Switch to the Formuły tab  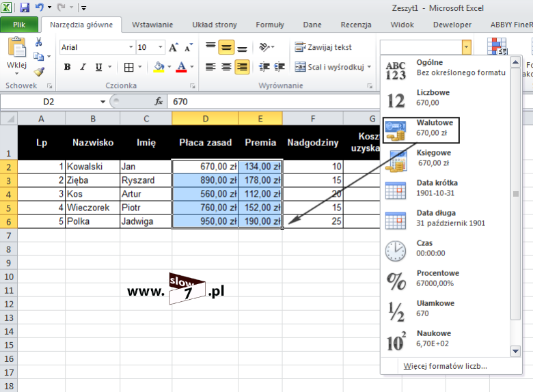270,25
